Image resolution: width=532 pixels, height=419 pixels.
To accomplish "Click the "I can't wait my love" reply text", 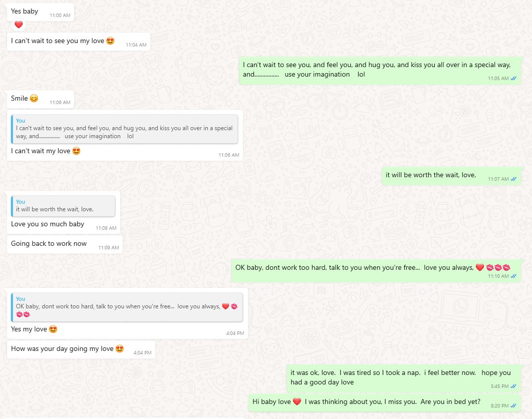I will tap(41, 151).
